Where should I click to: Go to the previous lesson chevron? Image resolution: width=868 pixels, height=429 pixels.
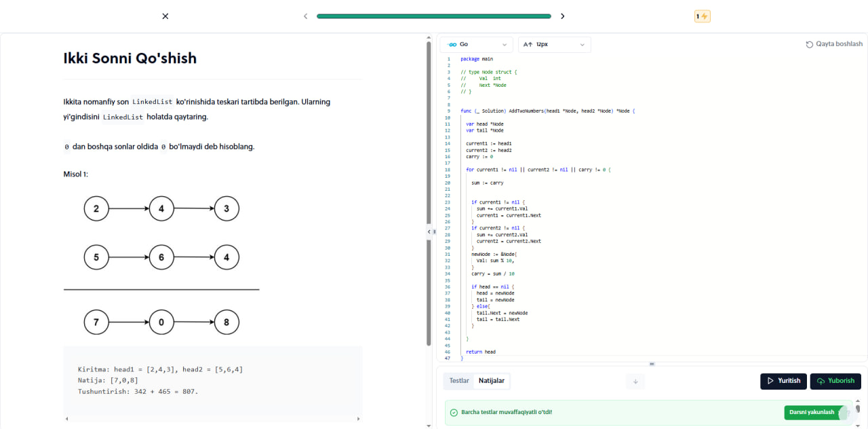(306, 16)
